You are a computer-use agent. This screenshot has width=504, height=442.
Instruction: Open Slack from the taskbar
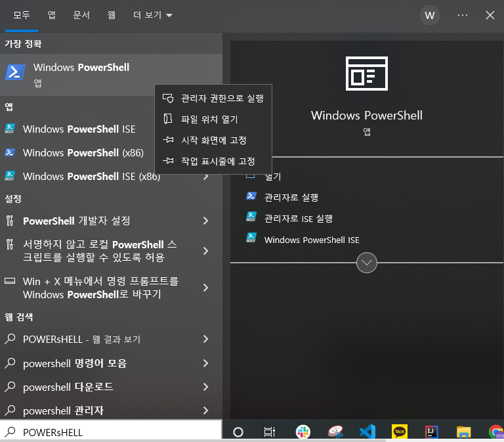(303, 431)
